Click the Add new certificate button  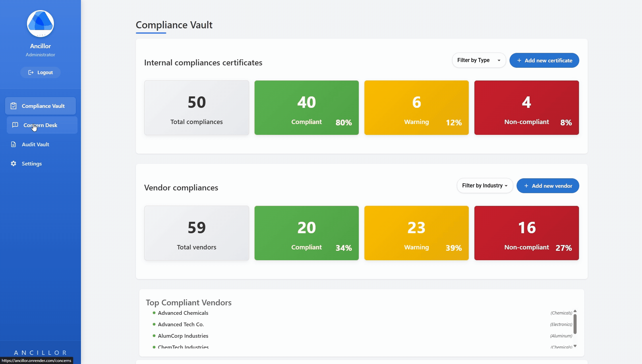tap(544, 60)
